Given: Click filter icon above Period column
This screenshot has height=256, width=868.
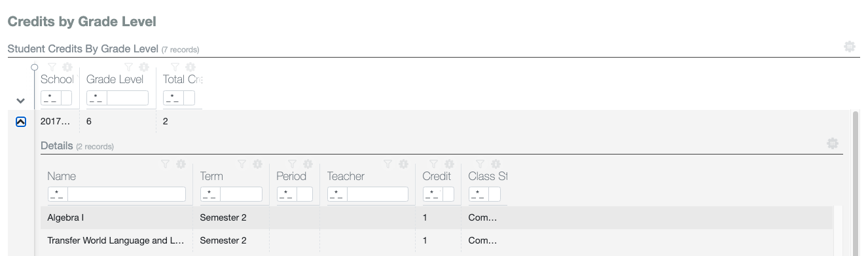Looking at the screenshot, I should coord(293,164).
